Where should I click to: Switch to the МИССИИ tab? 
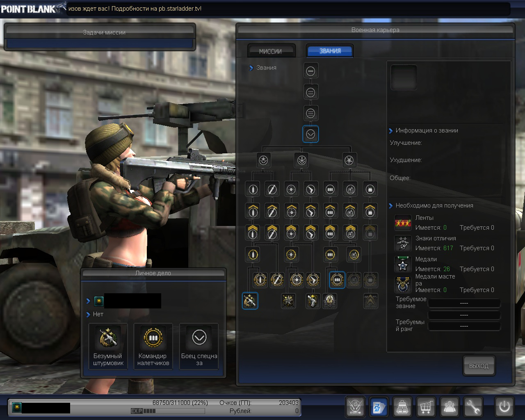271,51
